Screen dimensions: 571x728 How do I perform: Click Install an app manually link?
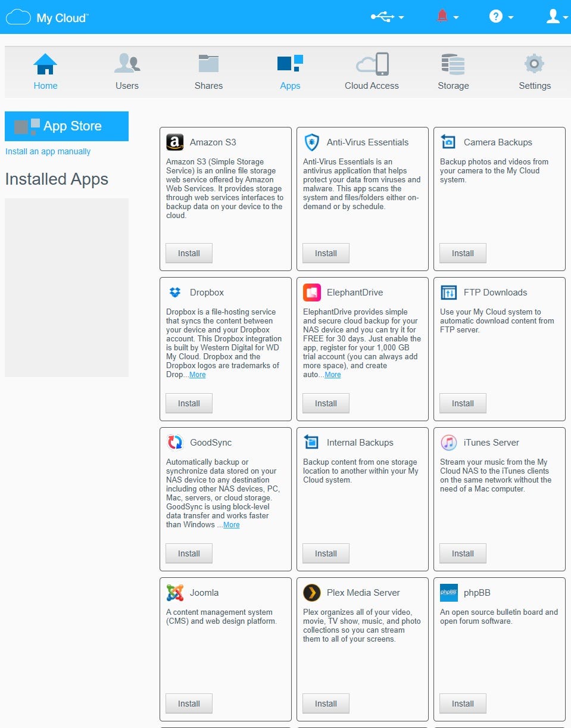click(x=48, y=151)
